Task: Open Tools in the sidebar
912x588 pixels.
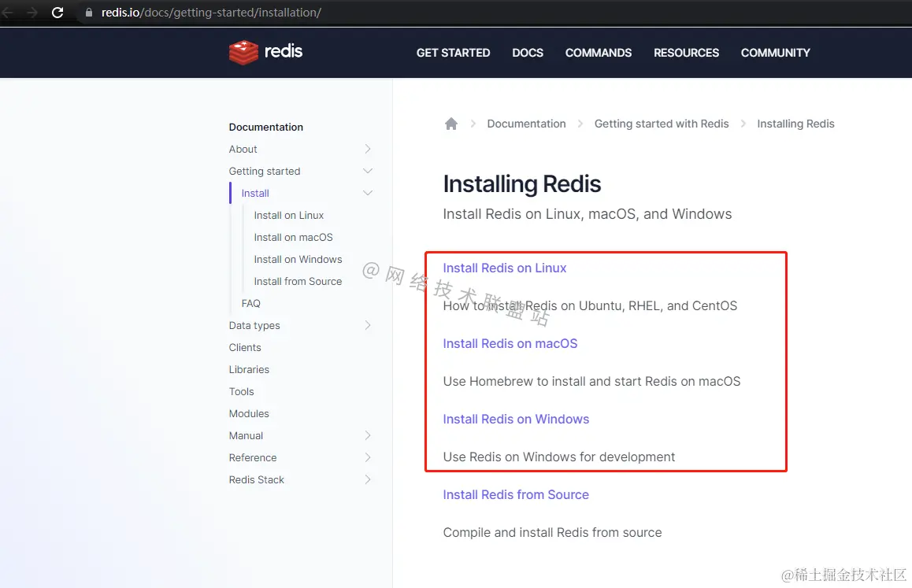Action: pos(241,391)
